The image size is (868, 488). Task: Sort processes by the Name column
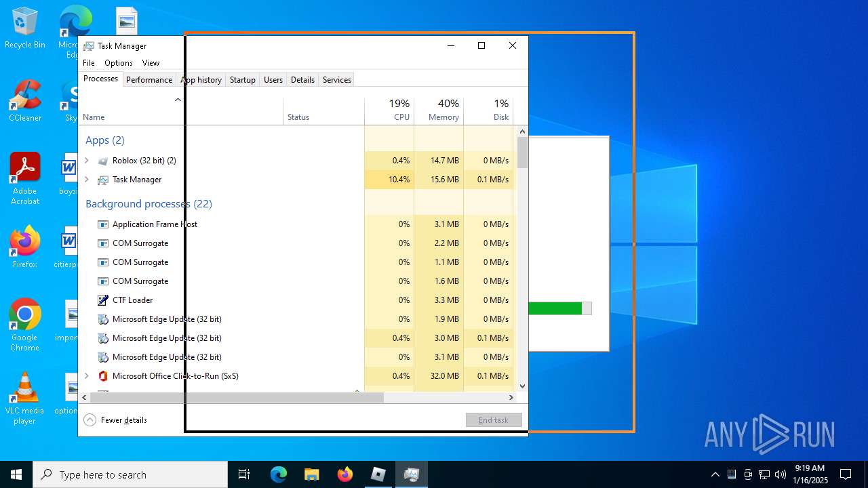click(180, 111)
